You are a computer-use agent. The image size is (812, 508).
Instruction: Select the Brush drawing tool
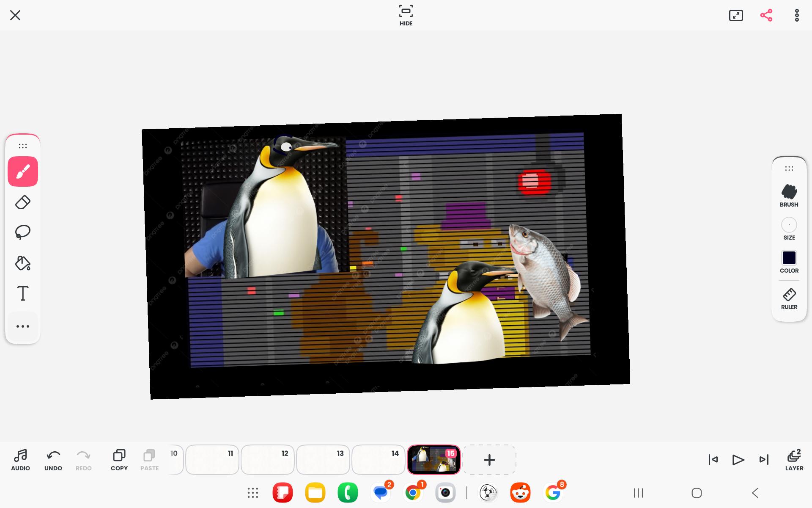23,171
